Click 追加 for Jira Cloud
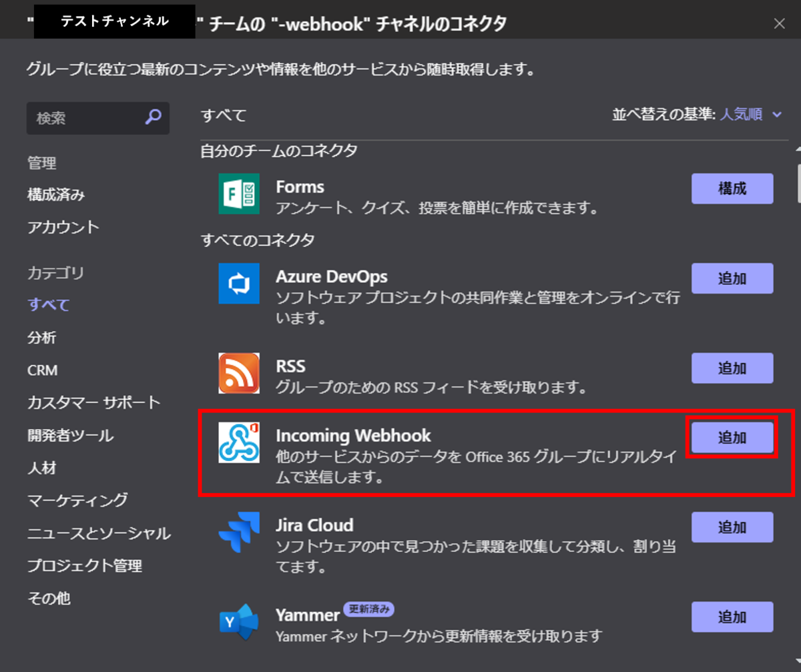The image size is (801, 672). (x=732, y=527)
